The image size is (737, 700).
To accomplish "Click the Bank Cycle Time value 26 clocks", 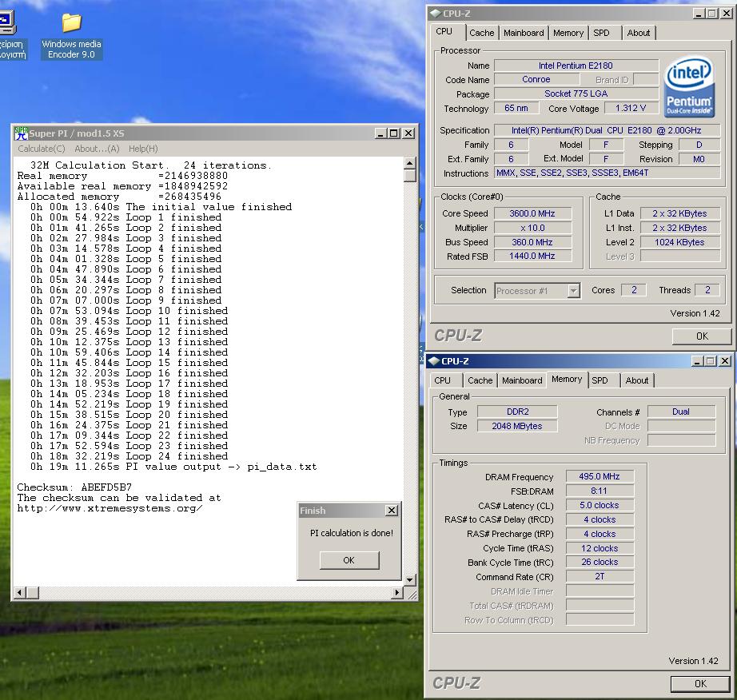I will [600, 562].
